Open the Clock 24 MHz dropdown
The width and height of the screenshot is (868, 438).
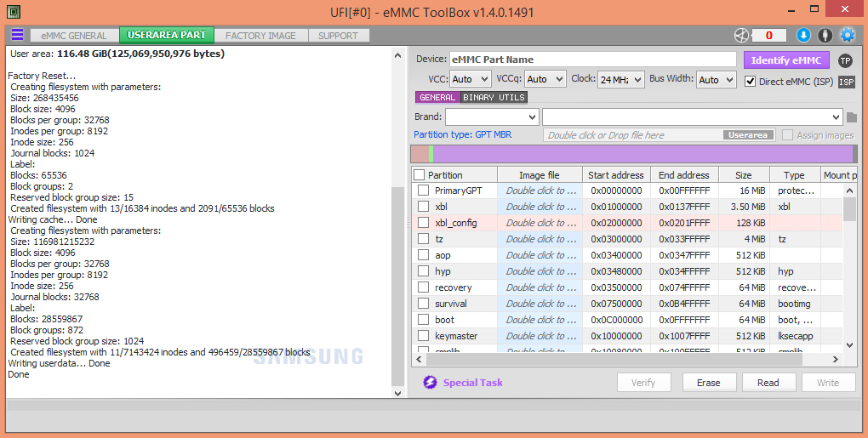pos(621,79)
